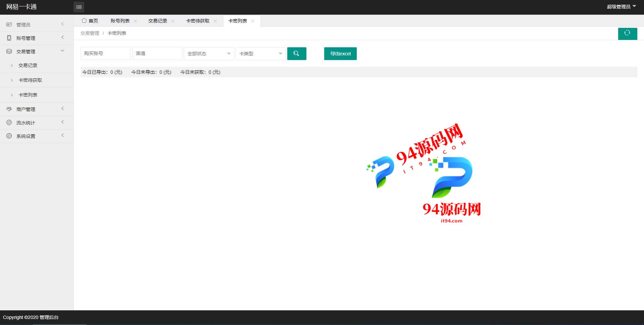Switch to the 首页 tab
Screen dimensions: 644x325
point(90,21)
